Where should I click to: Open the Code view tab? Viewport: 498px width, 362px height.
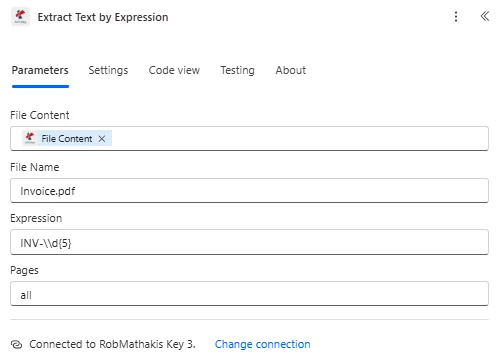pyautogui.click(x=174, y=70)
